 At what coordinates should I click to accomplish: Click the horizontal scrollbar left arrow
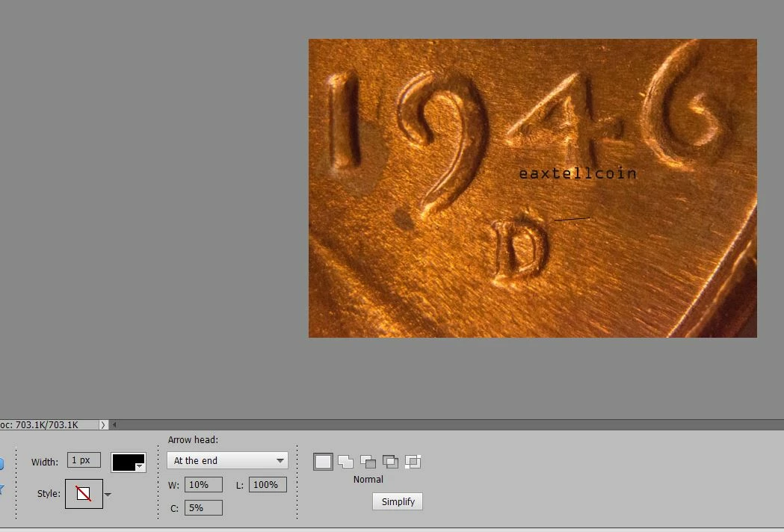pos(114,425)
